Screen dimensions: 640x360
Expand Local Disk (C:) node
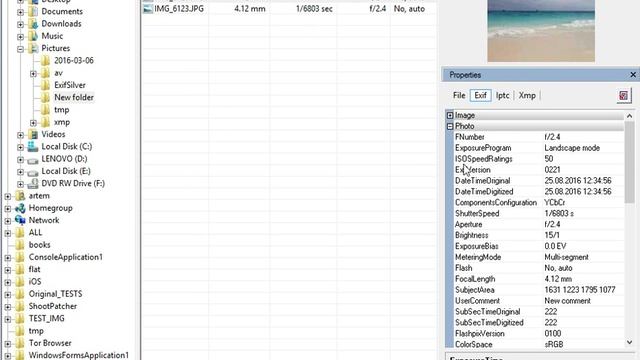tap(20, 147)
